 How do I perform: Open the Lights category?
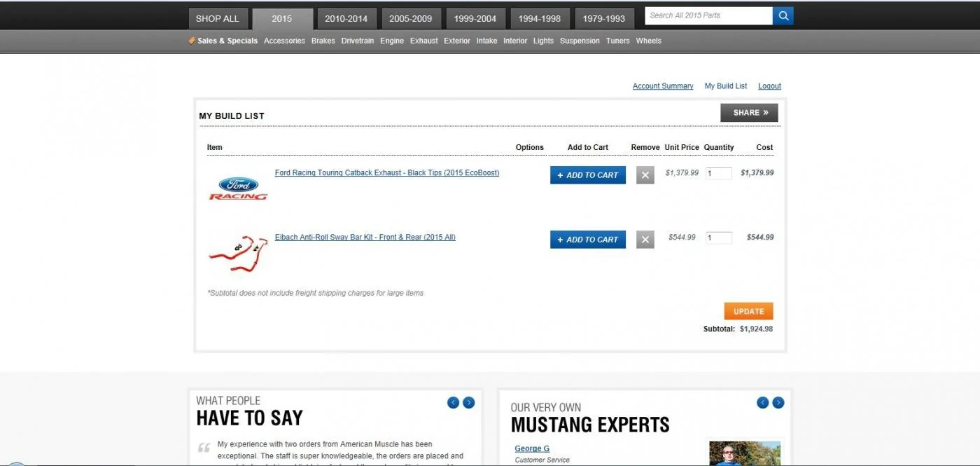click(543, 41)
